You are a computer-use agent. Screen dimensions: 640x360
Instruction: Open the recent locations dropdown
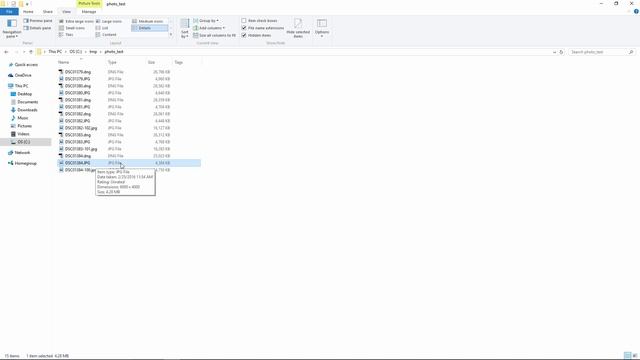(24, 52)
